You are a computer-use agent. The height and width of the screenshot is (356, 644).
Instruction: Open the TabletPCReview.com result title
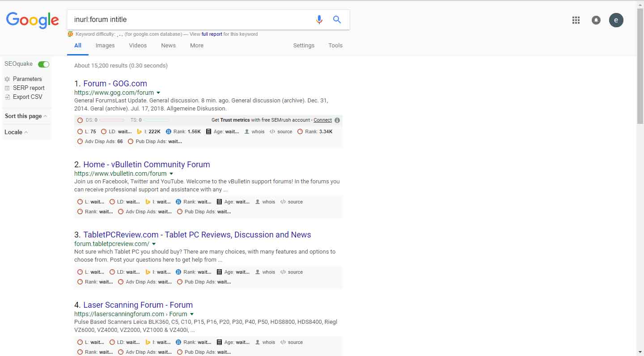click(197, 235)
